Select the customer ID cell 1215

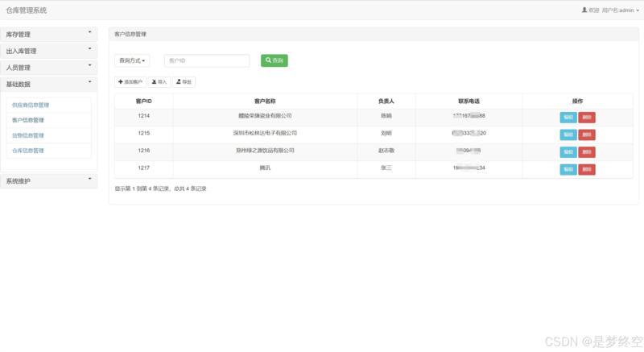tap(144, 133)
